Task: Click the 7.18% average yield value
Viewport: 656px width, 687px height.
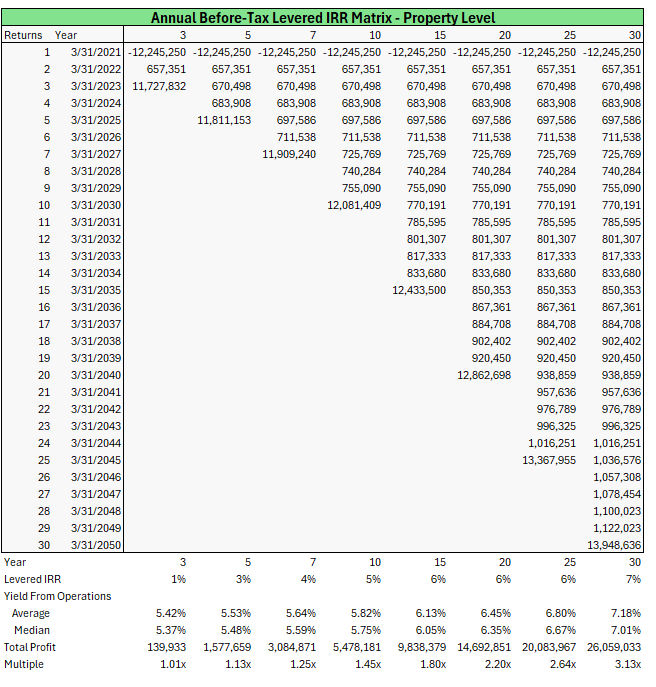Action: pyautogui.click(x=626, y=613)
